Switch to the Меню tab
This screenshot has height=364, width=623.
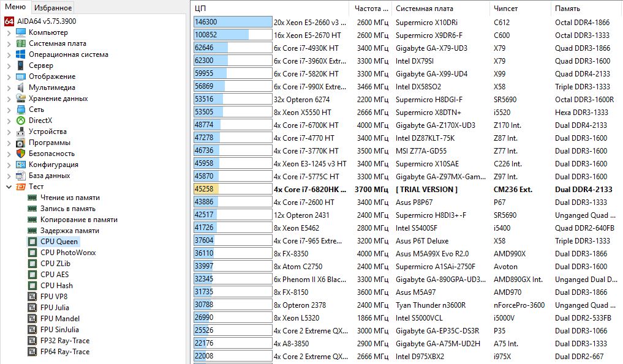point(15,7)
